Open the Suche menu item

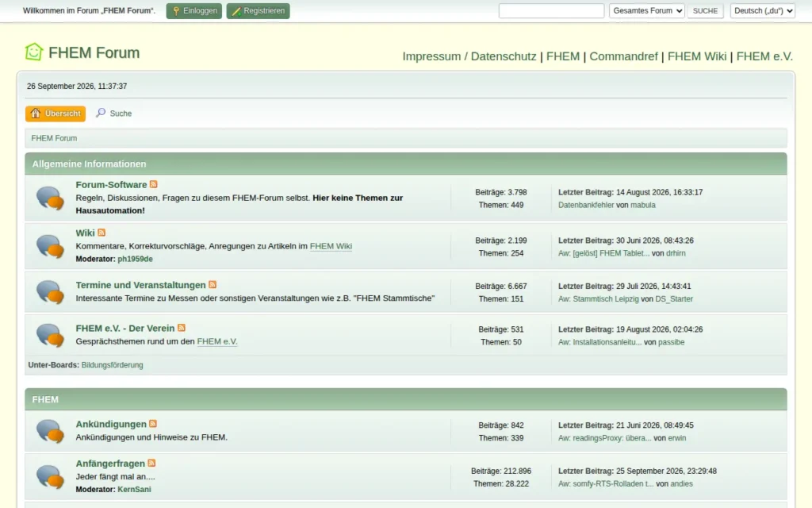pyautogui.click(x=114, y=114)
